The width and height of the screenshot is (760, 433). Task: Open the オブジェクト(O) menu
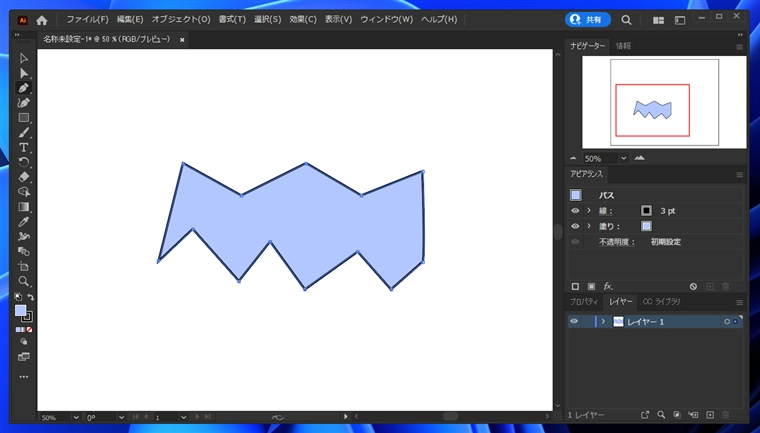tap(181, 20)
